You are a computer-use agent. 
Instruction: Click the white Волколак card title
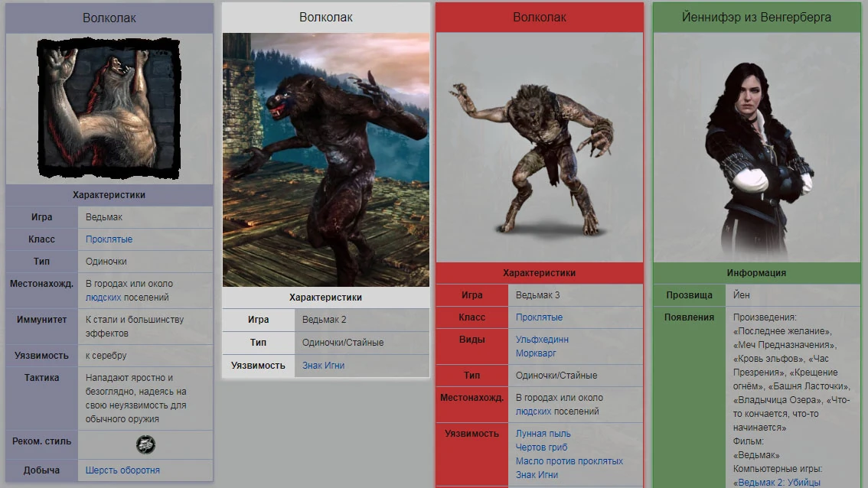[326, 17]
